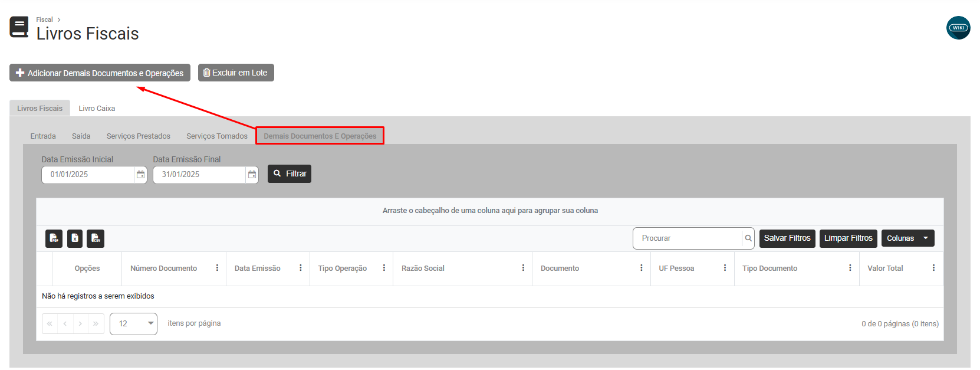Screen dimensions: 980x370
Task: Open Tipo Documento column menu
Action: coord(850,268)
